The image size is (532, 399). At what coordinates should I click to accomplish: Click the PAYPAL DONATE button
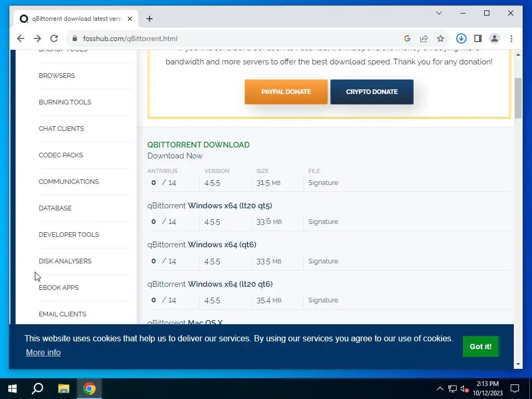(x=286, y=92)
